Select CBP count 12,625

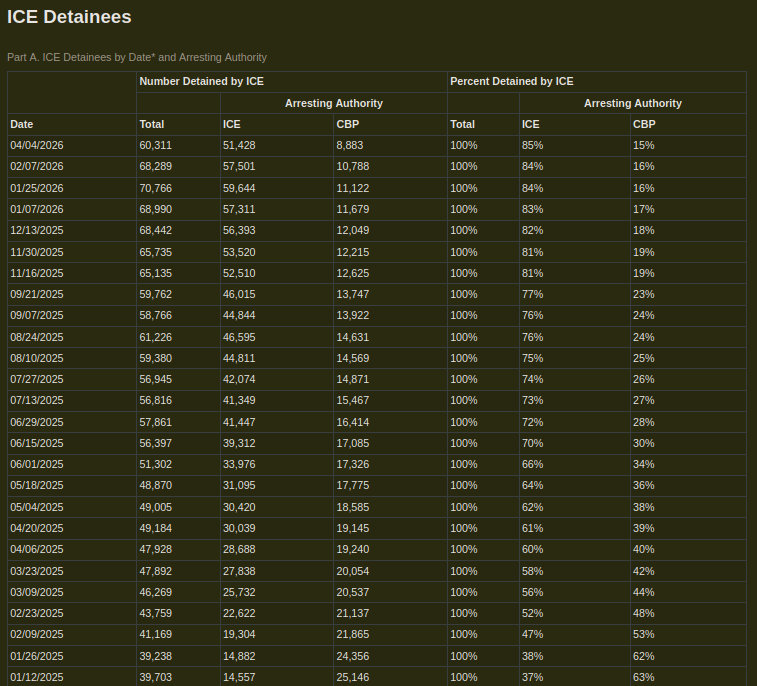click(x=353, y=273)
